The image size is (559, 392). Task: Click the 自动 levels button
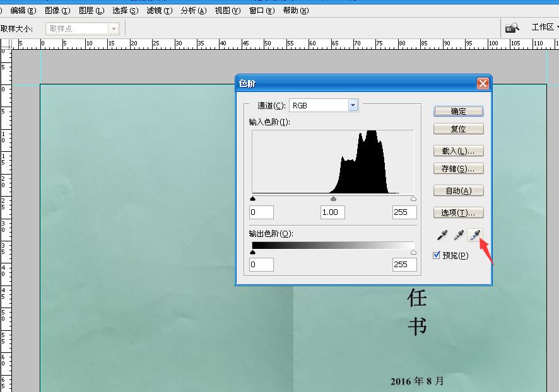point(458,191)
